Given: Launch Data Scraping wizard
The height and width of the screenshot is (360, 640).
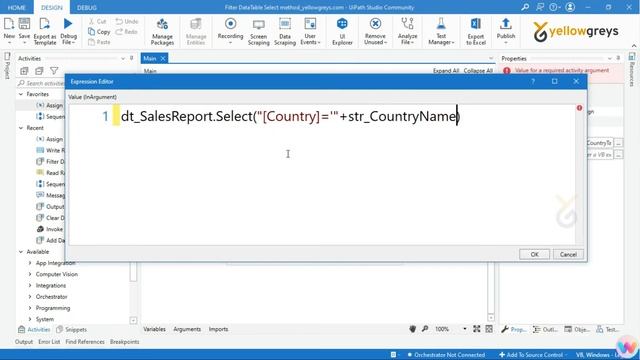Looking at the screenshot, I should pyautogui.click(x=285, y=31).
